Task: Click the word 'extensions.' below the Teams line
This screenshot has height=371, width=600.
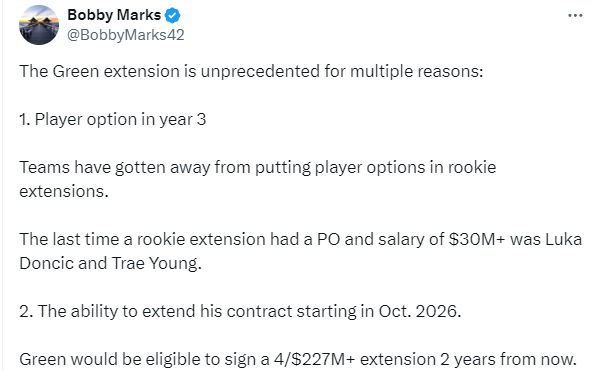Action: pyautogui.click(x=64, y=191)
